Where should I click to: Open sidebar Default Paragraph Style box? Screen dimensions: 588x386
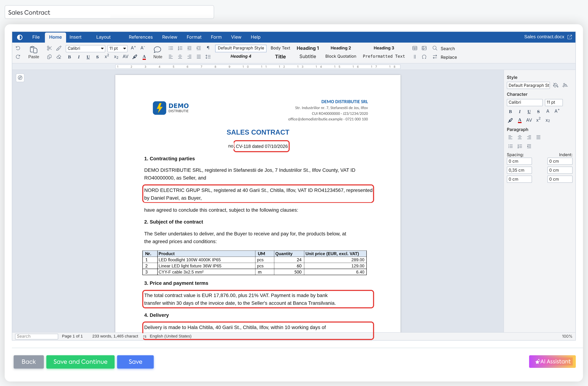click(528, 85)
